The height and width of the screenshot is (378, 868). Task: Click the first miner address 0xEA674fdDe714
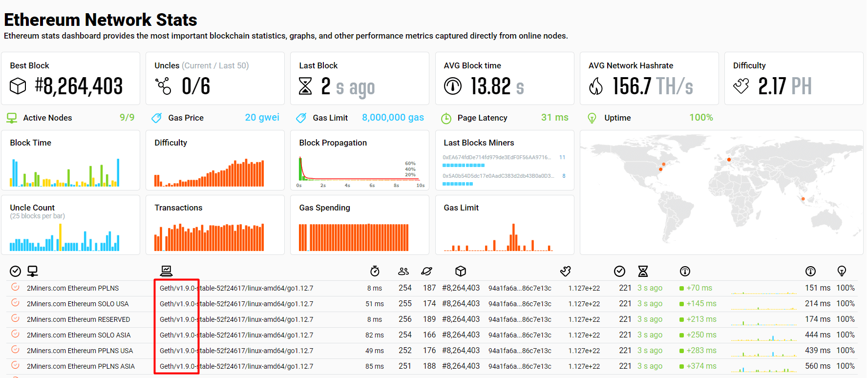496,157
